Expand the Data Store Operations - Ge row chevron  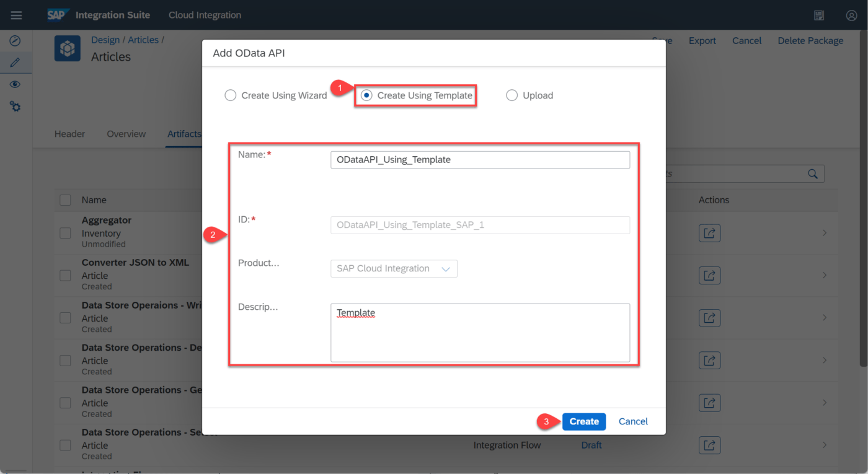(x=825, y=403)
